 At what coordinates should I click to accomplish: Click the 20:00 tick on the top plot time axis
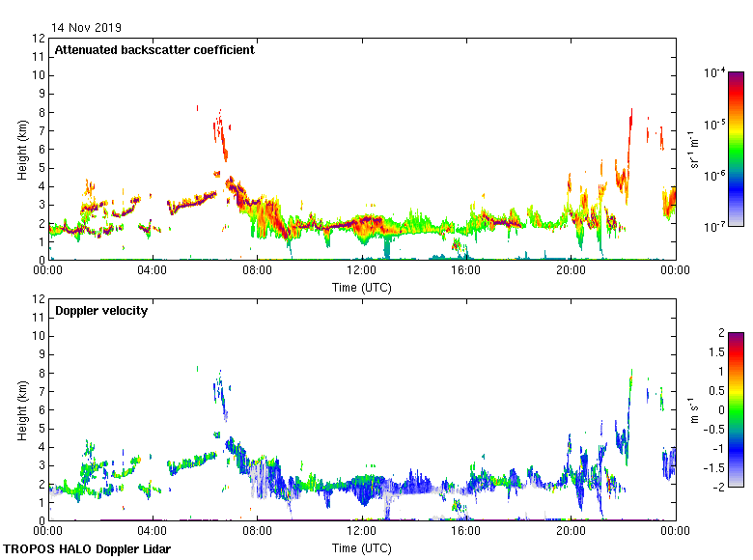571,271
